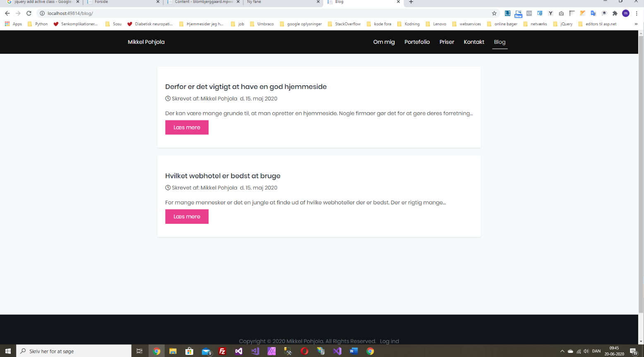Open Task View in the taskbar

[139, 351]
